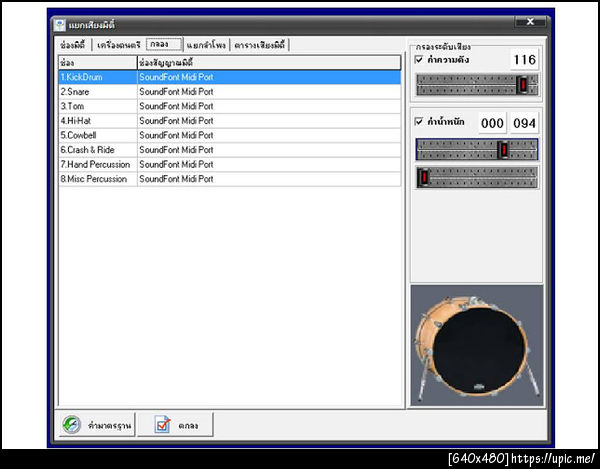Click the ช่อง column header
The width and height of the screenshot is (600, 469).
[98, 62]
